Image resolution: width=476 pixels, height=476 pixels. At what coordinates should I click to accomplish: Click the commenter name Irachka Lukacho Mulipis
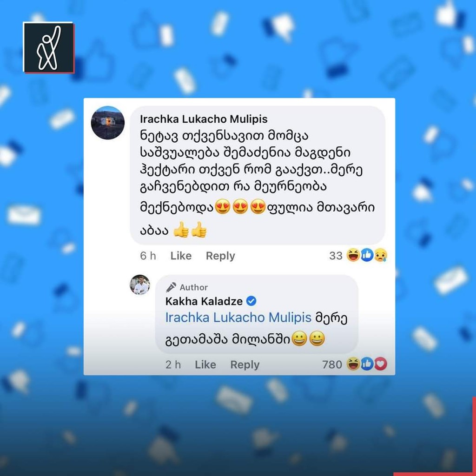[x=204, y=119]
